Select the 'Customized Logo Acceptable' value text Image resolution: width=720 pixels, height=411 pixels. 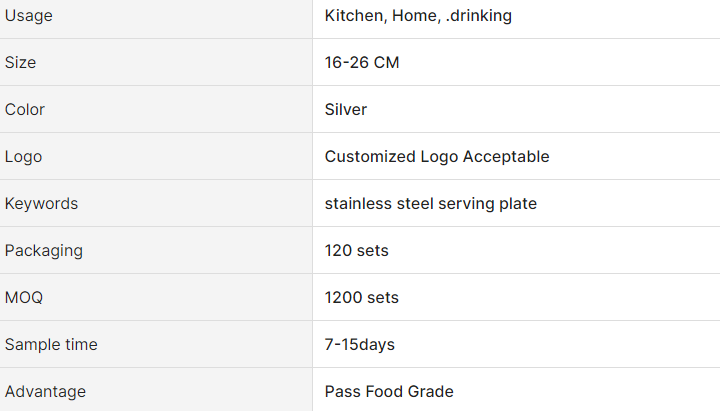click(437, 156)
